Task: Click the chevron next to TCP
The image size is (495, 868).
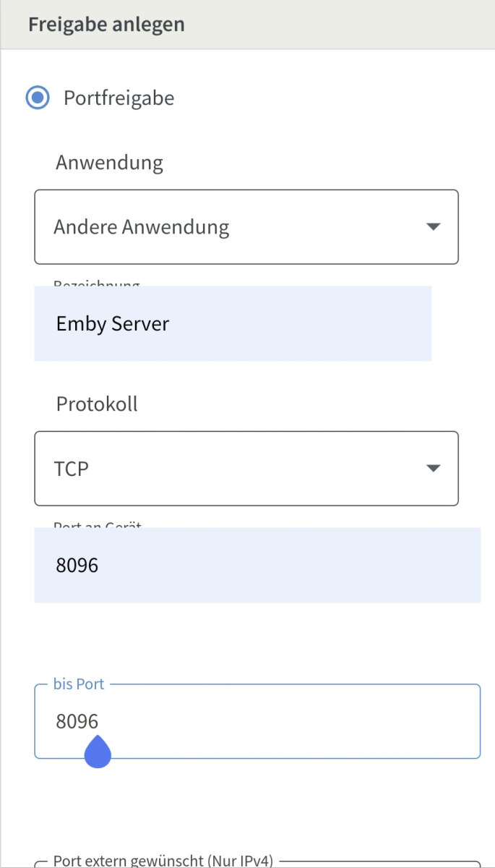Action: pyautogui.click(x=434, y=468)
